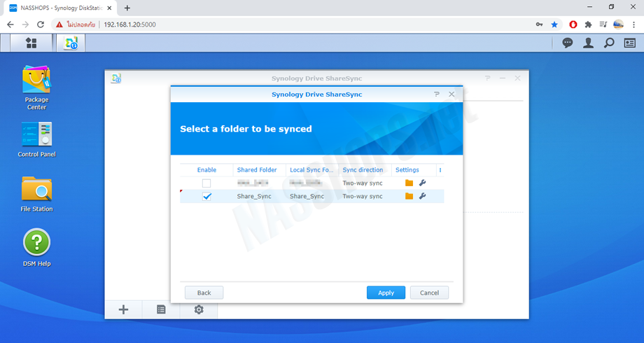
Task: Open the user Options person icon
Action: pos(588,43)
